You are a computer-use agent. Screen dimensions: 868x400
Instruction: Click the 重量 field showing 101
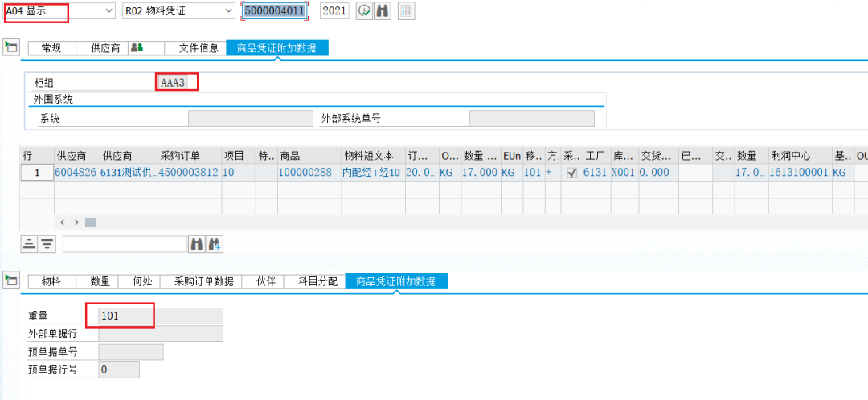pyautogui.click(x=161, y=316)
